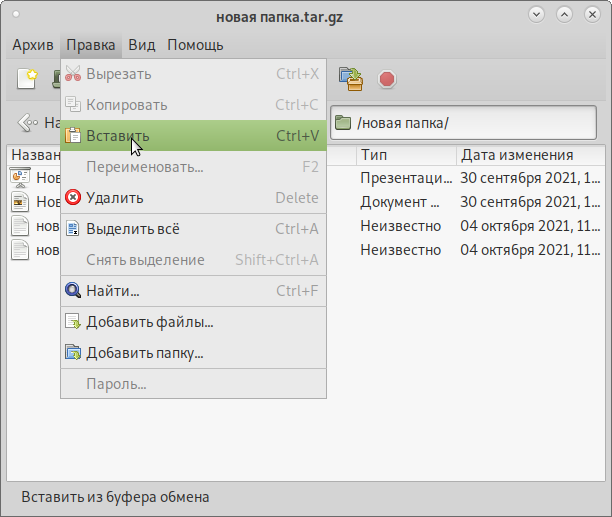This screenshot has height=517, width=612.
Task: Open the Помощь menu
Action: [x=195, y=45]
